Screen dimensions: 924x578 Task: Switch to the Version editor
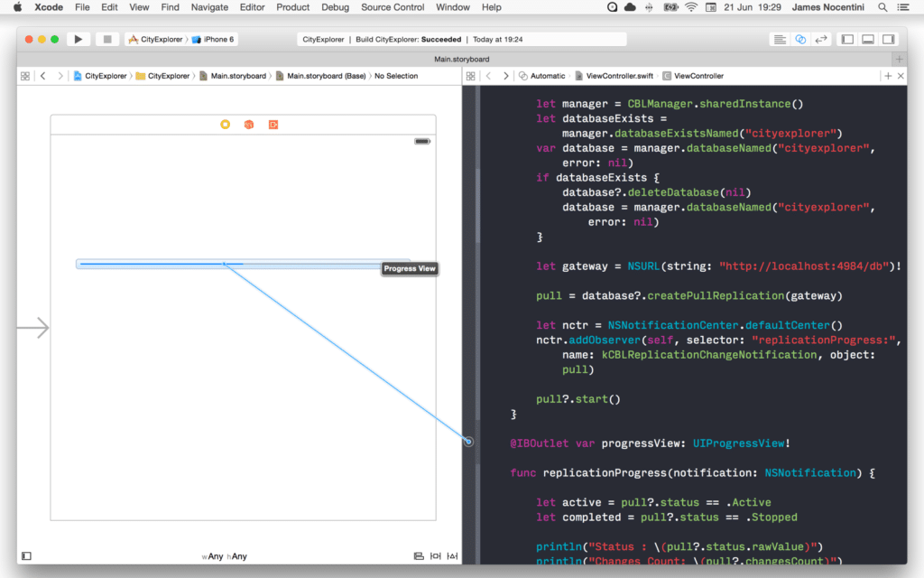point(819,39)
